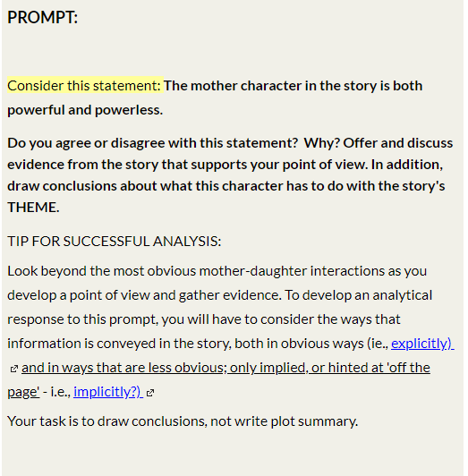Click the 'PROMPT:' heading

click(43, 17)
